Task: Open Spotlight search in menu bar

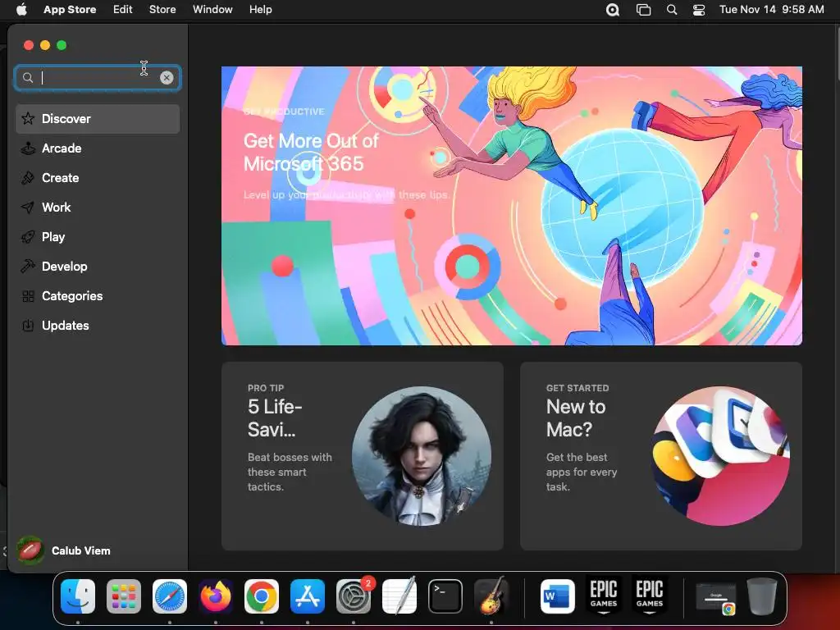Action: point(672,10)
